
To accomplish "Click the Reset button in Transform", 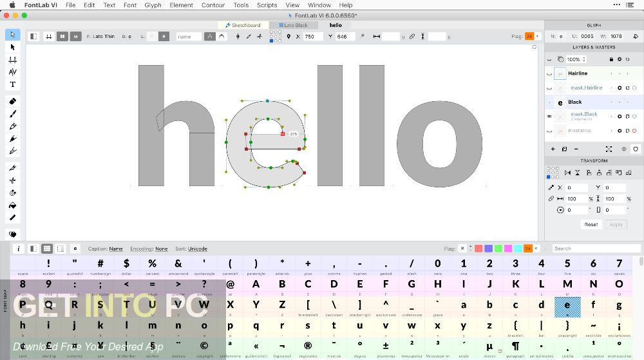I will 591,225.
